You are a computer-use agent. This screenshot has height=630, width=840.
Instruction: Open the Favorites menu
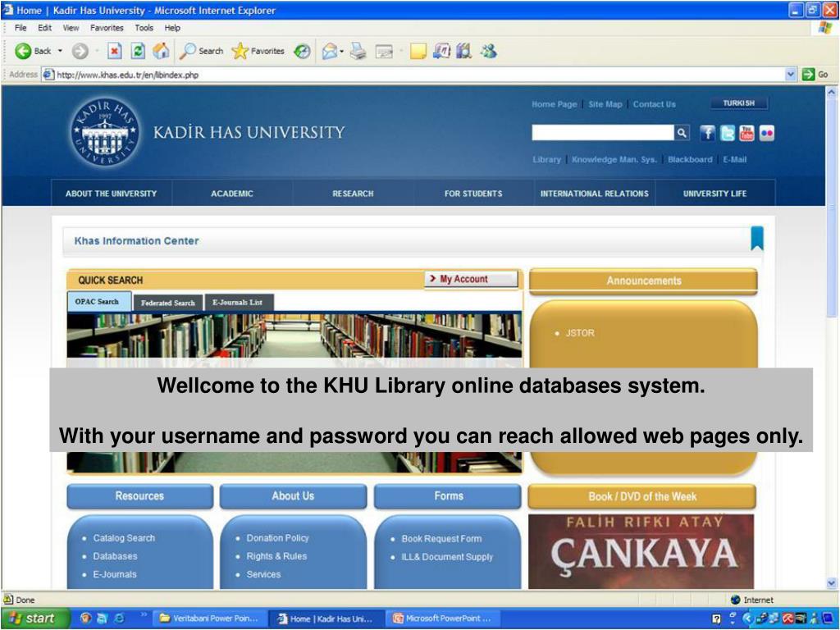[x=107, y=28]
